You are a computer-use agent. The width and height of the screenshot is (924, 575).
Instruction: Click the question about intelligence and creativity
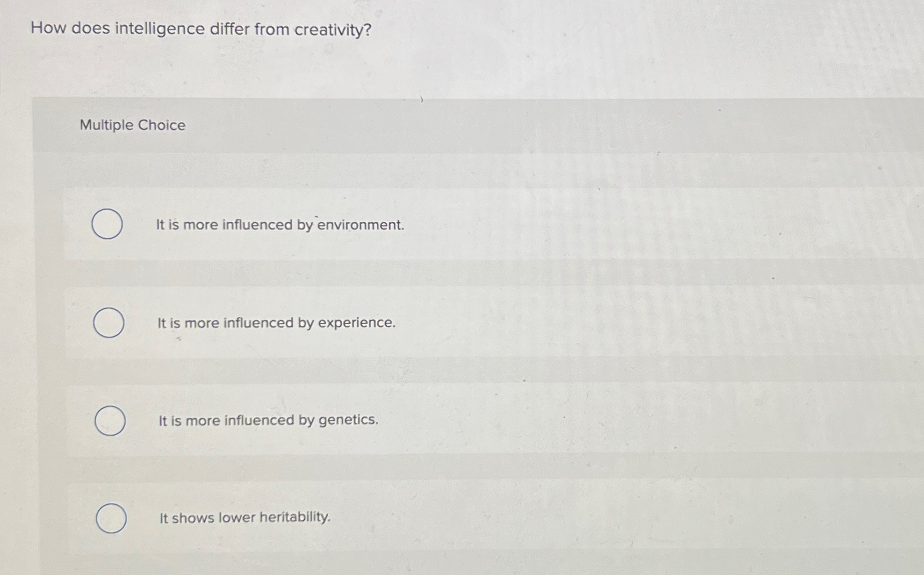point(200,28)
